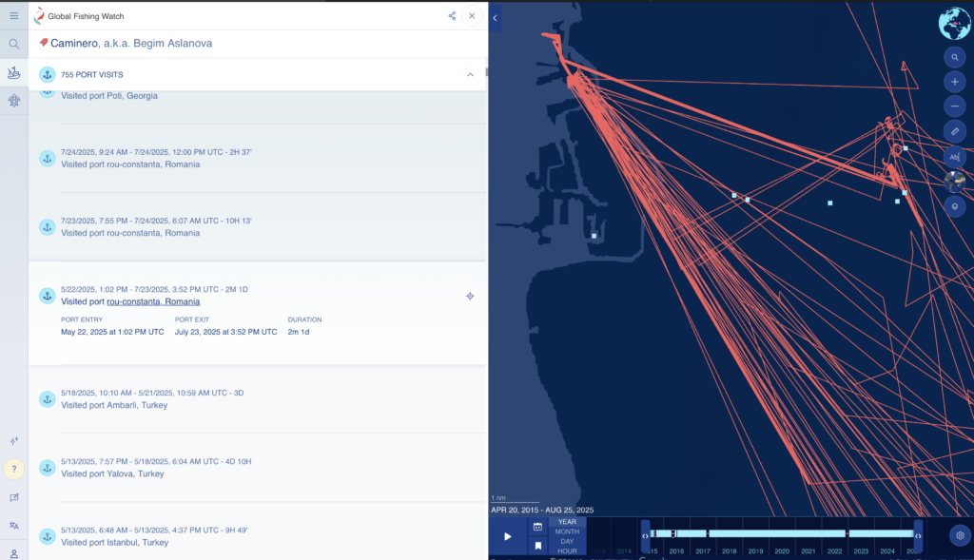Open the hamburger menu in the sidebar
This screenshot has width=974, height=560.
coord(13,15)
